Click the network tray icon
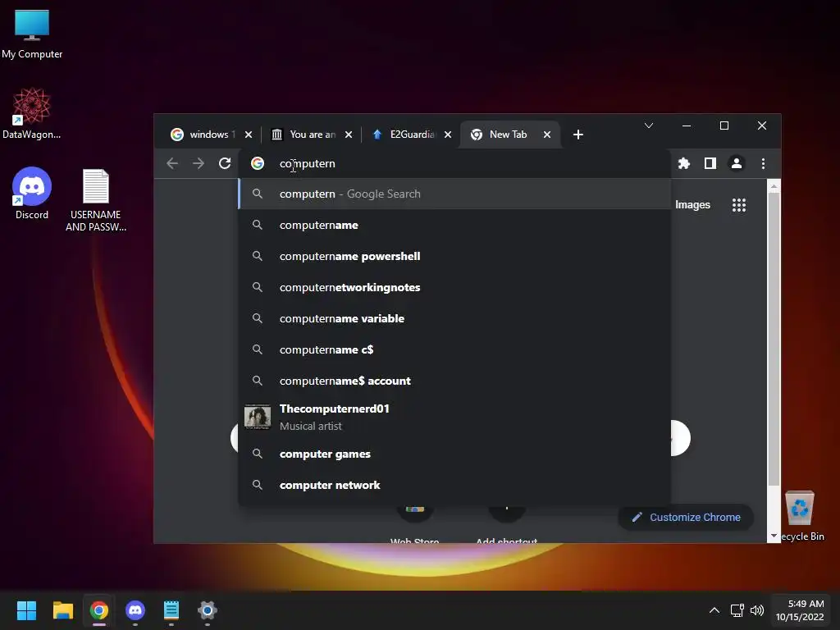Screen dimensions: 840x630 737,610
